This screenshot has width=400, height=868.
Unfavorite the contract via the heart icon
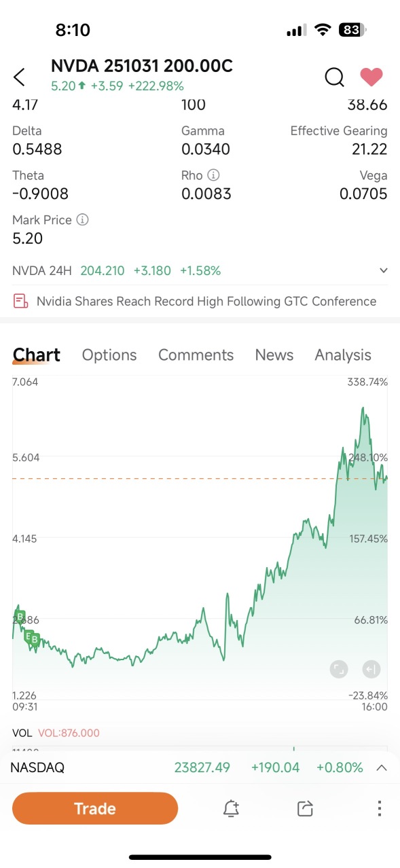371,77
